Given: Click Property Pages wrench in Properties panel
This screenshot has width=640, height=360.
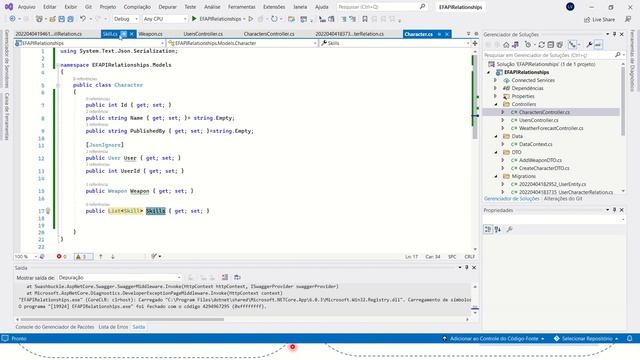Looking at the screenshot, I should click(x=509, y=229).
